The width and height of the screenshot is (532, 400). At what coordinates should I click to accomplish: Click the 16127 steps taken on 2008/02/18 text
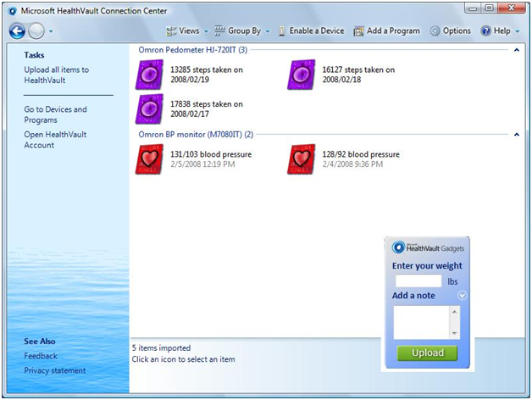358,75
